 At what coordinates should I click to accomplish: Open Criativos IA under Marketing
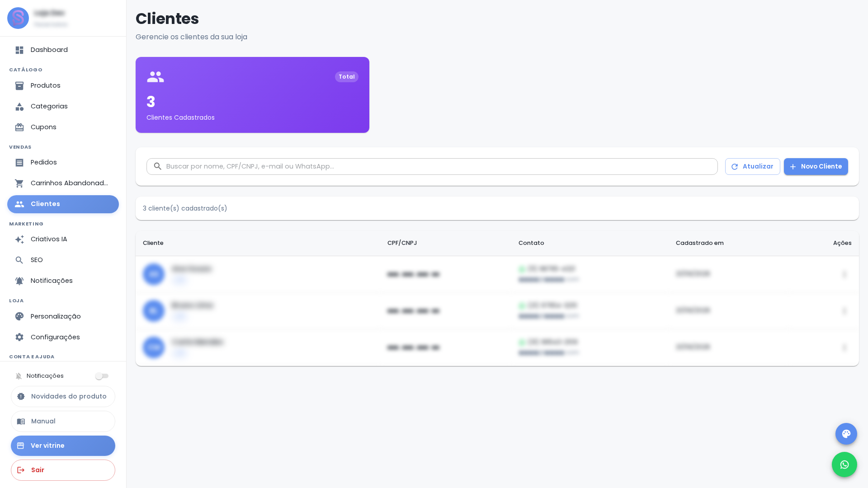(63, 239)
